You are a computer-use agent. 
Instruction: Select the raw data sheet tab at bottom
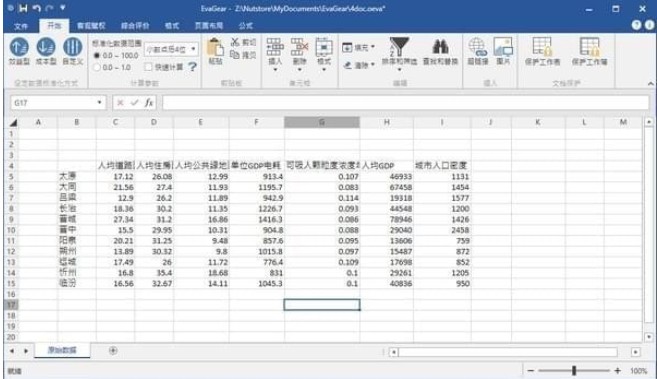coord(62,351)
